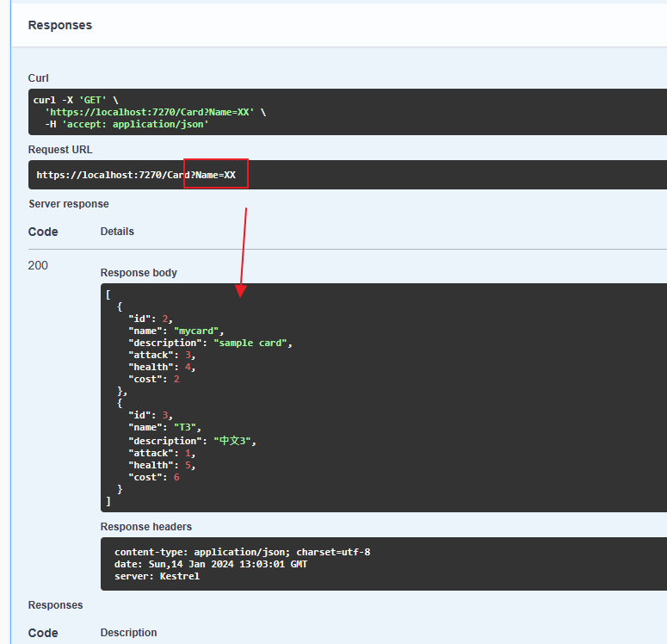
Task: Click the -H 'accept: application/json' line
Action: point(127,124)
